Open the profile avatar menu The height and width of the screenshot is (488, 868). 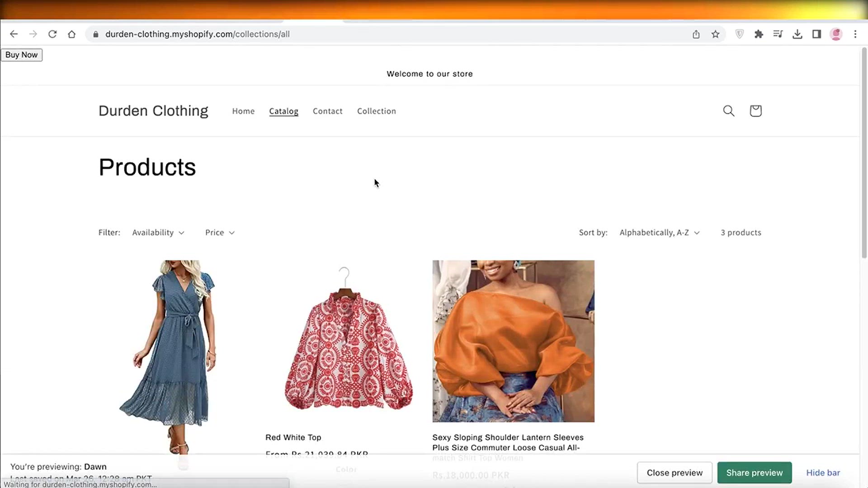(836, 34)
